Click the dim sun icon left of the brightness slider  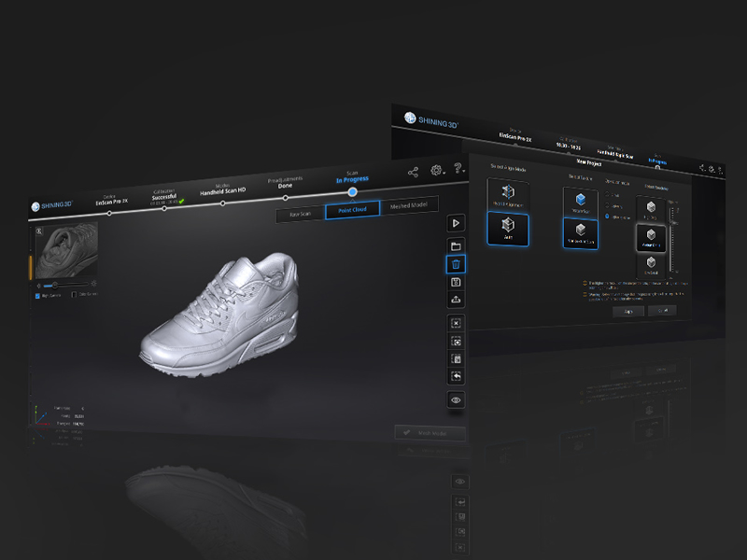38,286
